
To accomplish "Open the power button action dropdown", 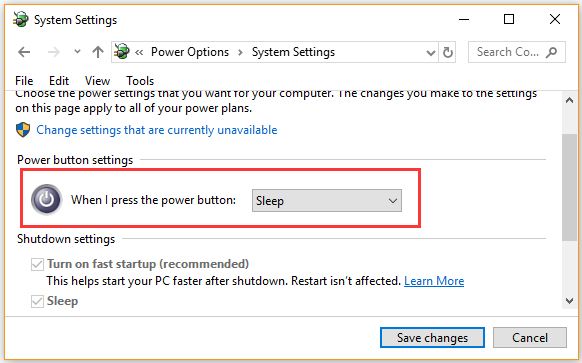I will pyautogui.click(x=327, y=201).
